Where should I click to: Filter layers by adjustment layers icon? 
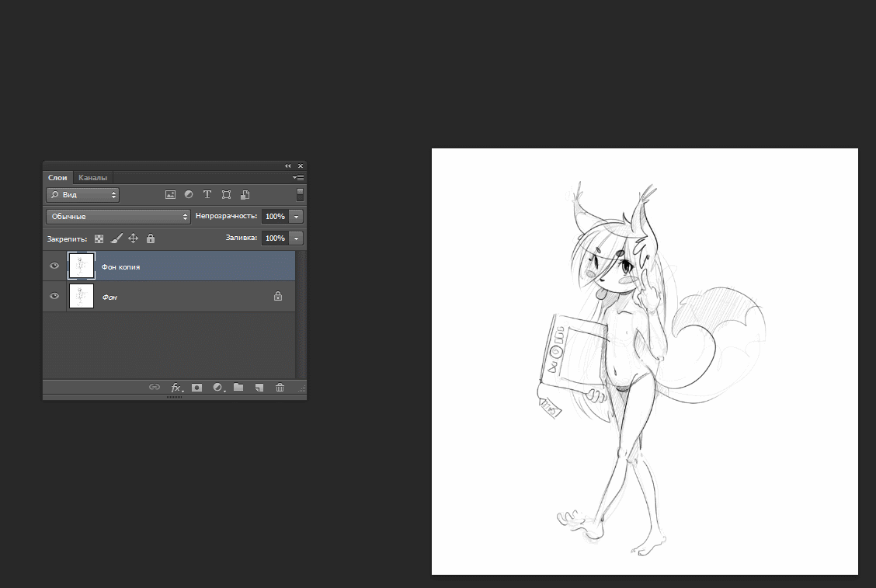pyautogui.click(x=189, y=194)
